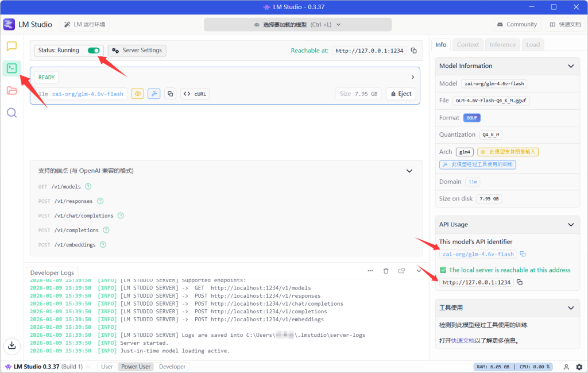Open the model loader dropdown
This screenshot has width=588, height=373.
pos(298,25)
